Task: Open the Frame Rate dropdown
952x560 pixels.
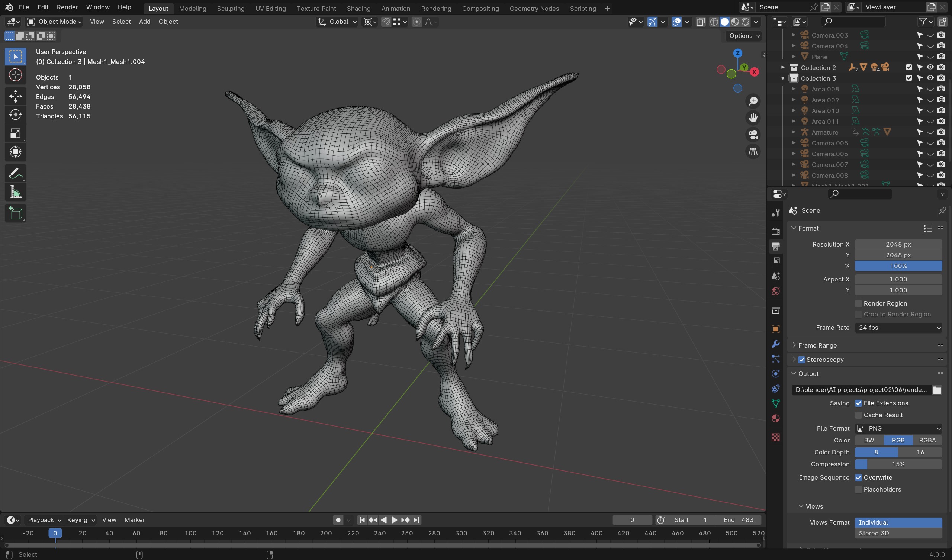Action: (898, 328)
